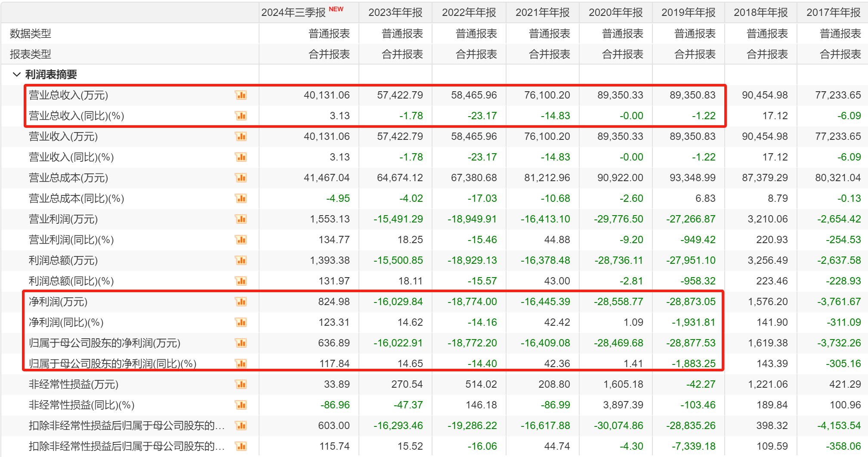Click chart icon for 营业总收入(万元) row

(x=241, y=95)
